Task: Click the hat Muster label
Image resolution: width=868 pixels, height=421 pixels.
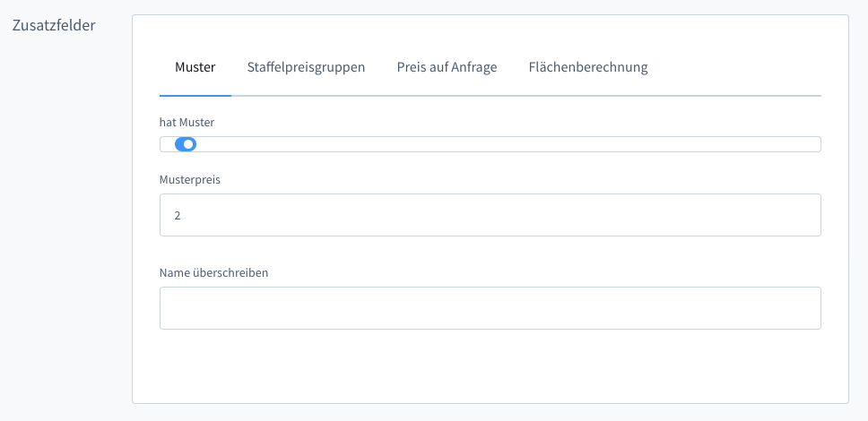Action: coord(187,122)
